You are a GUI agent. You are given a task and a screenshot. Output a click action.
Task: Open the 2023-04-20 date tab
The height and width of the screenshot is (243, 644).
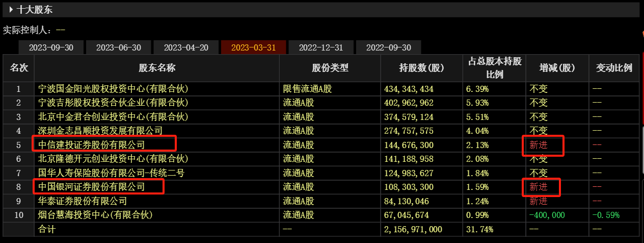point(186,47)
